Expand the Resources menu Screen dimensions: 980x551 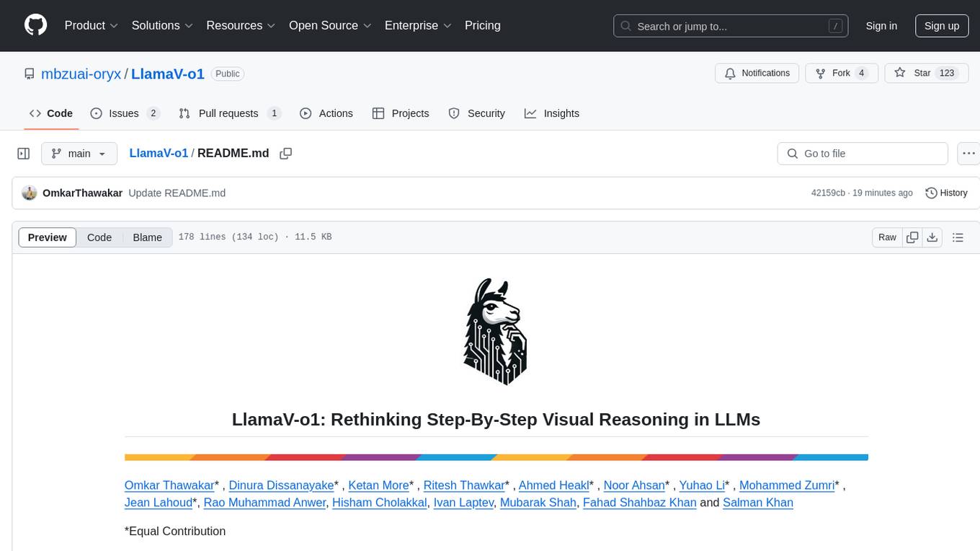click(241, 25)
